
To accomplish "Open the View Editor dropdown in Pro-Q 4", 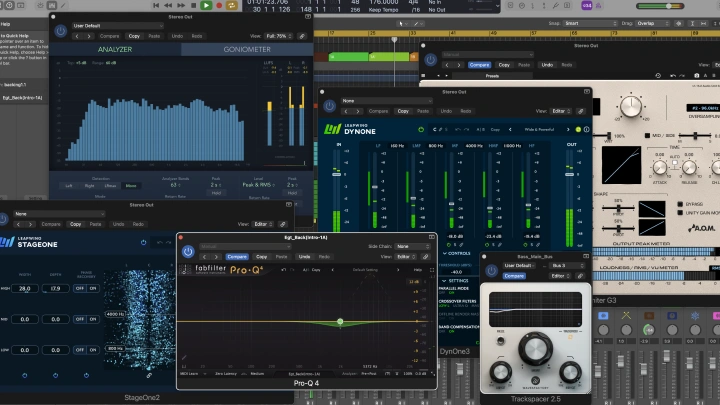I will click(x=406, y=257).
